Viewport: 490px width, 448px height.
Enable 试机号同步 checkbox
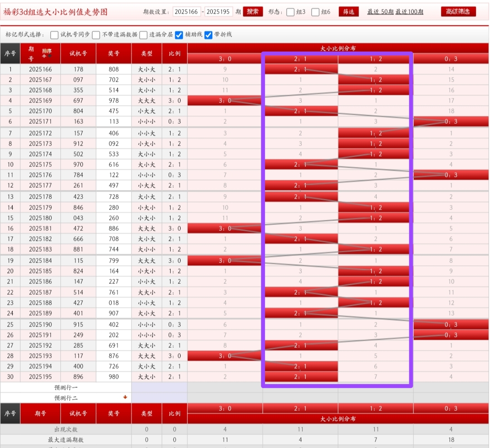[54, 35]
